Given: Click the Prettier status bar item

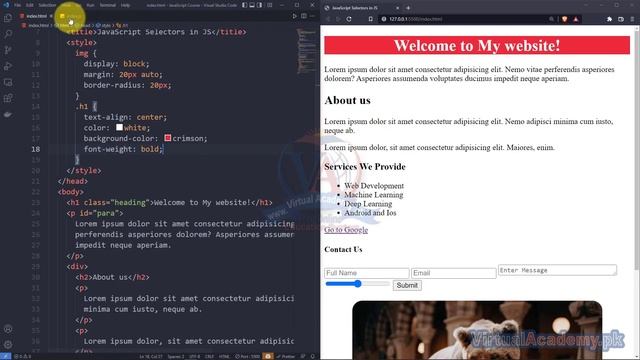Looking at the screenshot, I should pos(286,356).
